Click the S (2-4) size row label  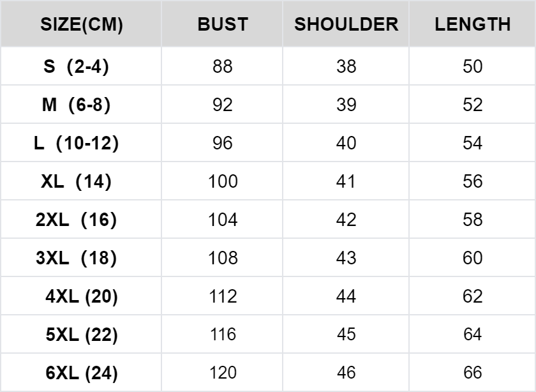click(x=77, y=66)
